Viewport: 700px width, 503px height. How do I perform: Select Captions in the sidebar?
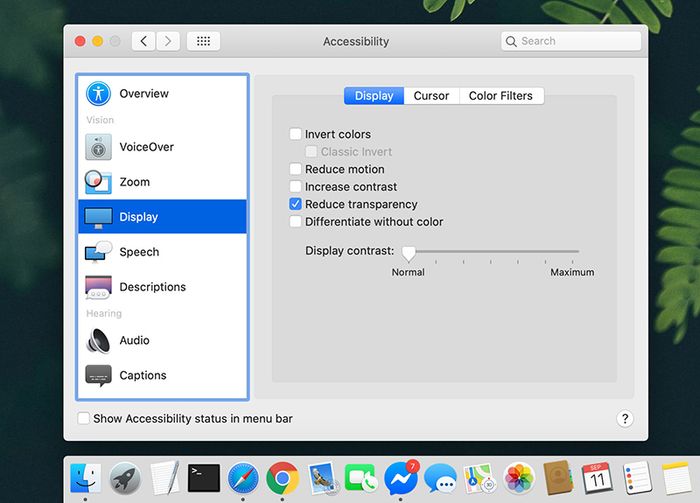tap(162, 375)
